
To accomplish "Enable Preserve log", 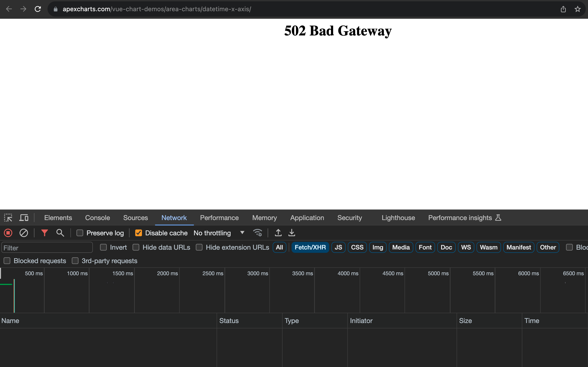I will click(x=80, y=233).
